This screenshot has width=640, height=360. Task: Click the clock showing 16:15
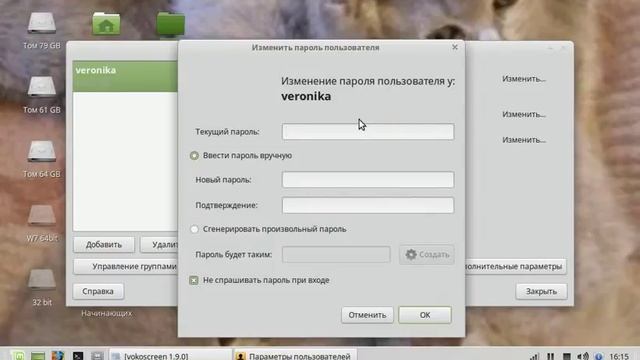coord(619,356)
